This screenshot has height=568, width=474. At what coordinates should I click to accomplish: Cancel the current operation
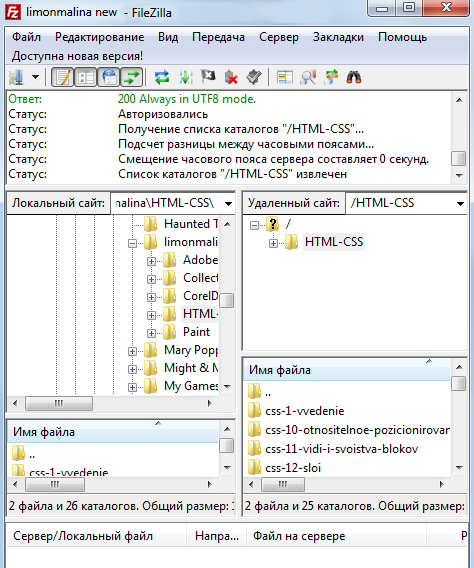coord(208,77)
